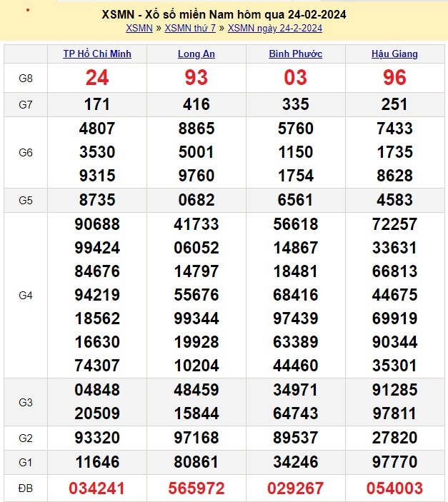Click the G4 row label
The height and width of the screenshot is (502, 448).
[26, 295]
